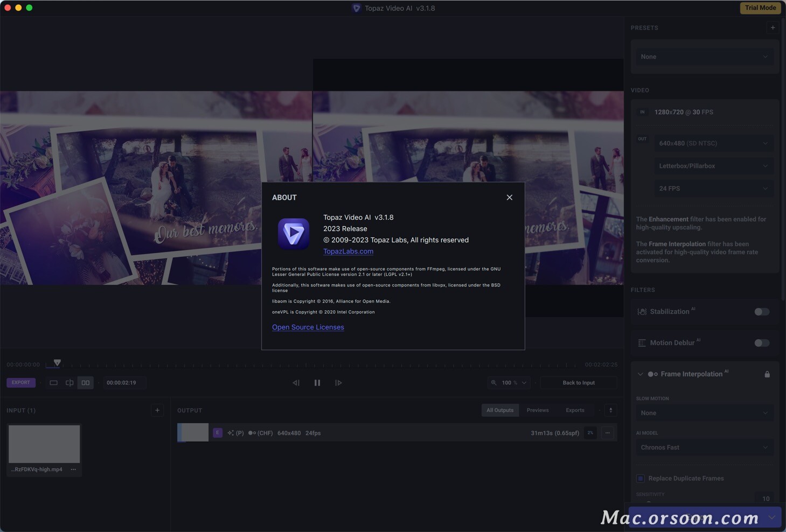Click the 2% progress indicator
The height and width of the screenshot is (532, 786).
590,433
